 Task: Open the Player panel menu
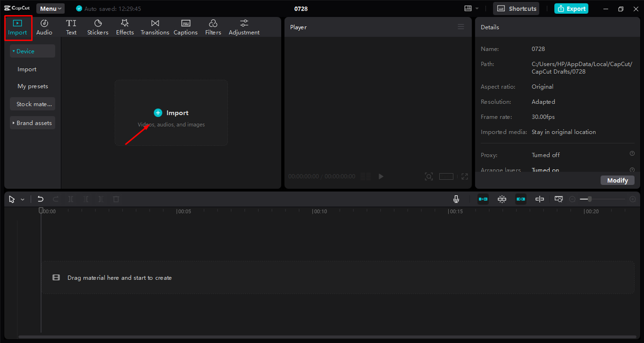461,27
